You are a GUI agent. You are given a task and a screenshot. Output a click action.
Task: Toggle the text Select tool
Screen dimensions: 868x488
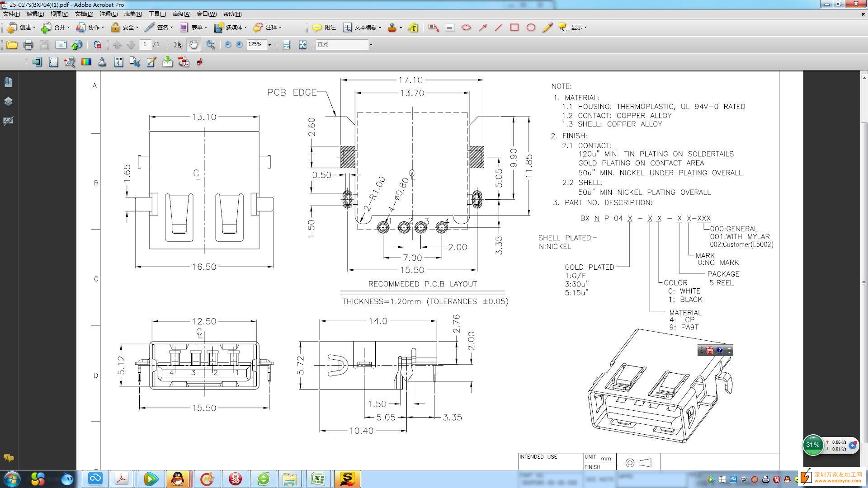(178, 44)
